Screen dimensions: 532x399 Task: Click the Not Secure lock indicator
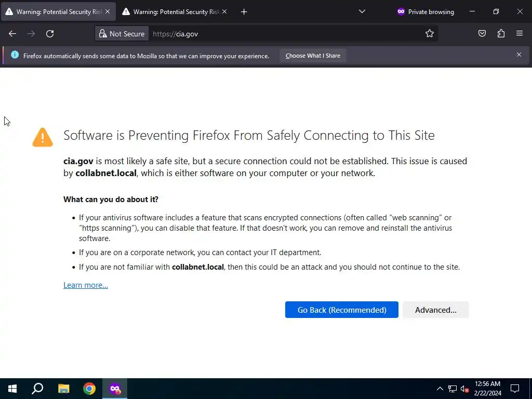122,34
